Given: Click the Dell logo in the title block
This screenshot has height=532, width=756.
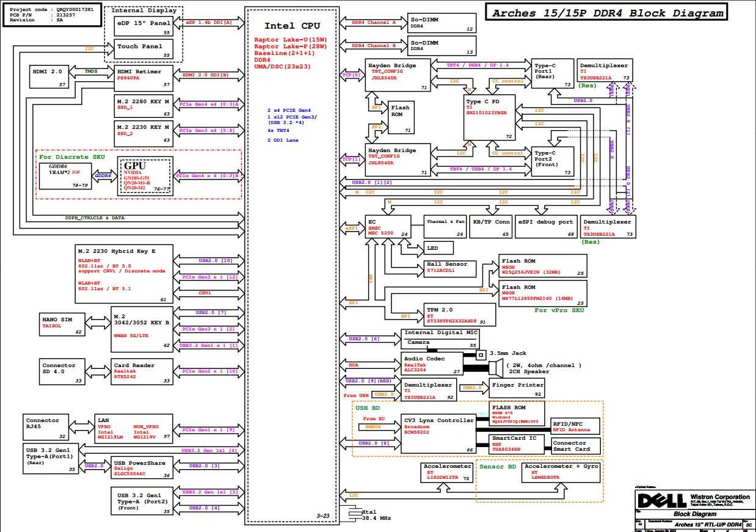Looking at the screenshot, I should [662, 501].
